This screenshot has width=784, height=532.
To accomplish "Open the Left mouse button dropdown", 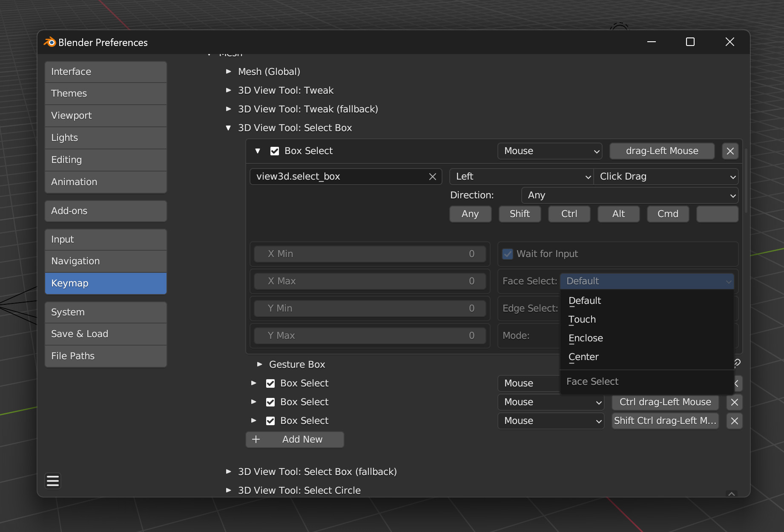I will [x=522, y=177].
